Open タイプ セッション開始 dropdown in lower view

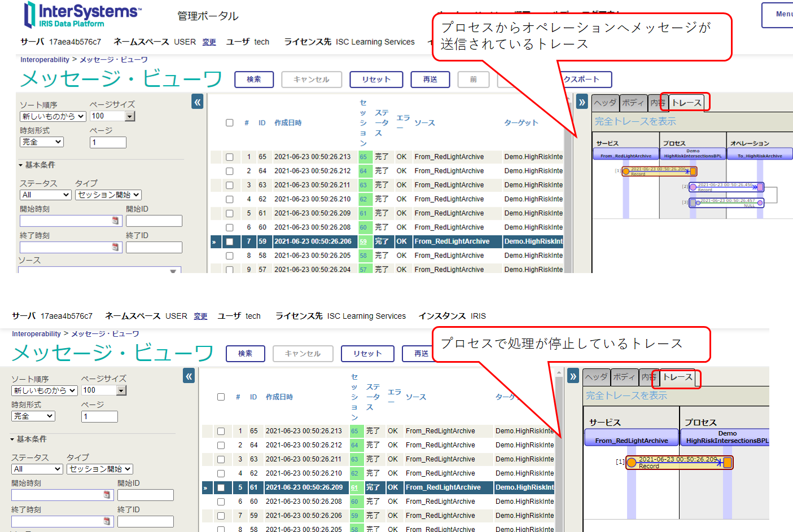tap(100, 469)
